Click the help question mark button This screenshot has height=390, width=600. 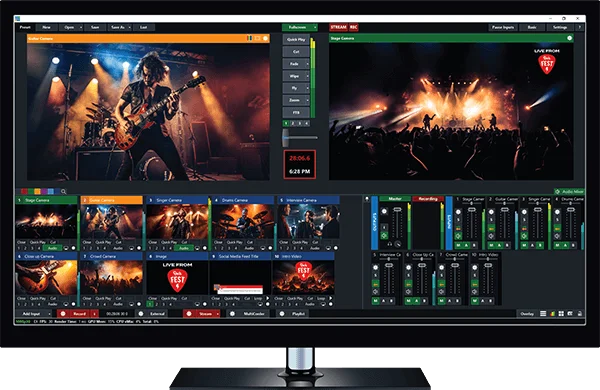pos(579,27)
